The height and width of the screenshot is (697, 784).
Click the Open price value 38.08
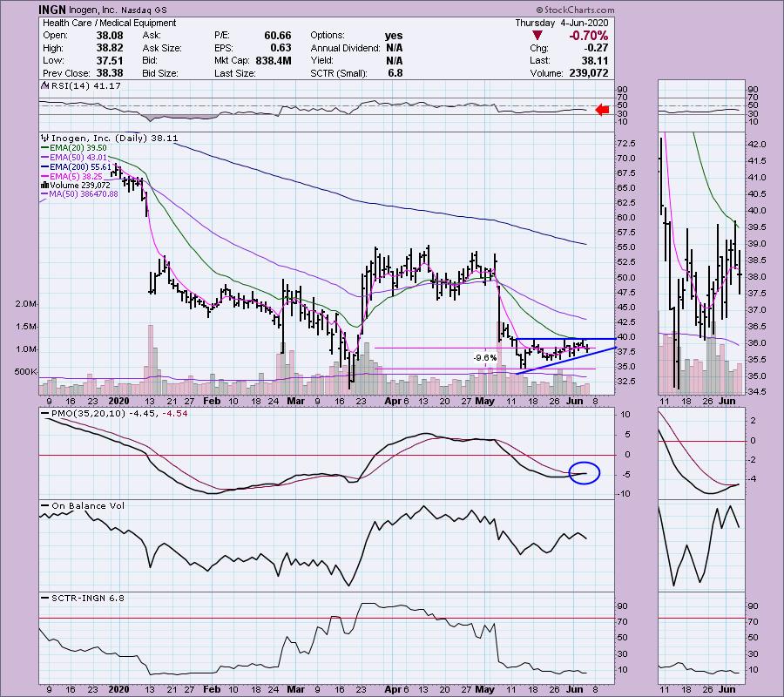point(110,36)
